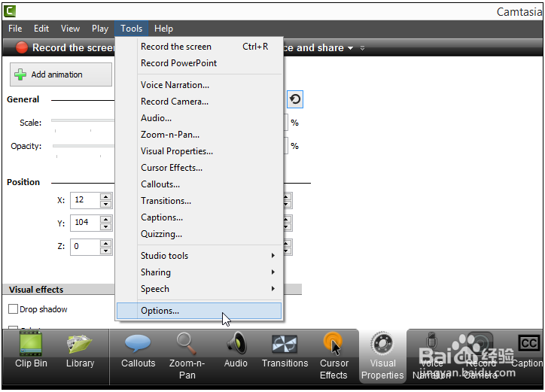Expand the Speech submenu
The width and height of the screenshot is (545, 392).
tap(199, 289)
